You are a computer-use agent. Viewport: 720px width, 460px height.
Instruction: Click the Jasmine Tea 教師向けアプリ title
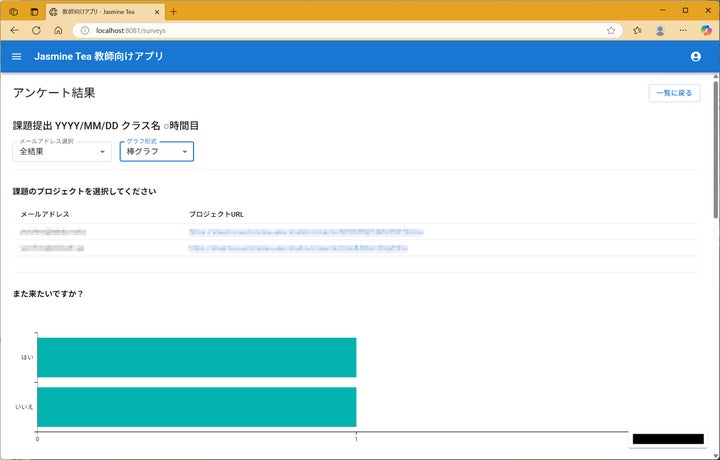(99, 56)
